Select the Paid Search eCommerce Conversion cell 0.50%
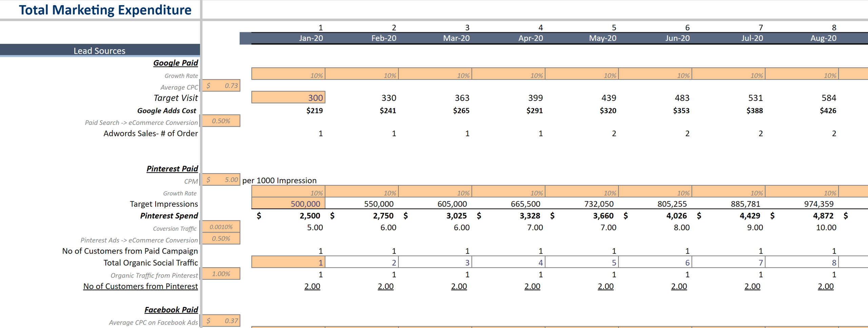 pyautogui.click(x=222, y=121)
